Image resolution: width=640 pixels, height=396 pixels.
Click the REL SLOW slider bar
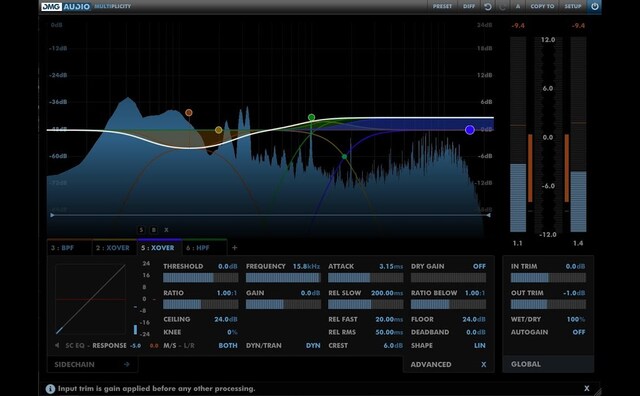pos(366,304)
